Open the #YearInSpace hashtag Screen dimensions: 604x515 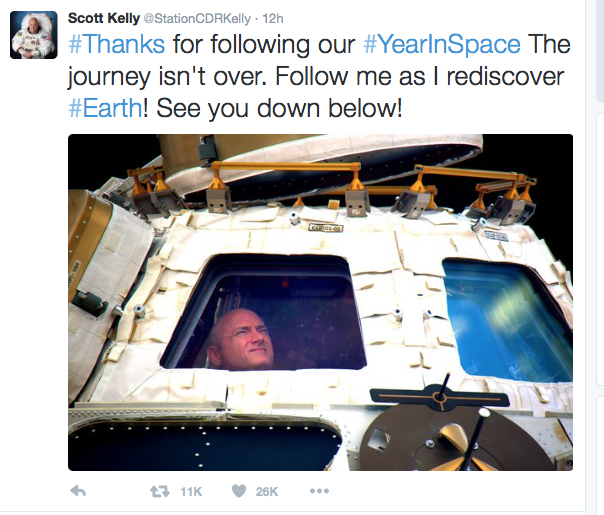pos(442,45)
